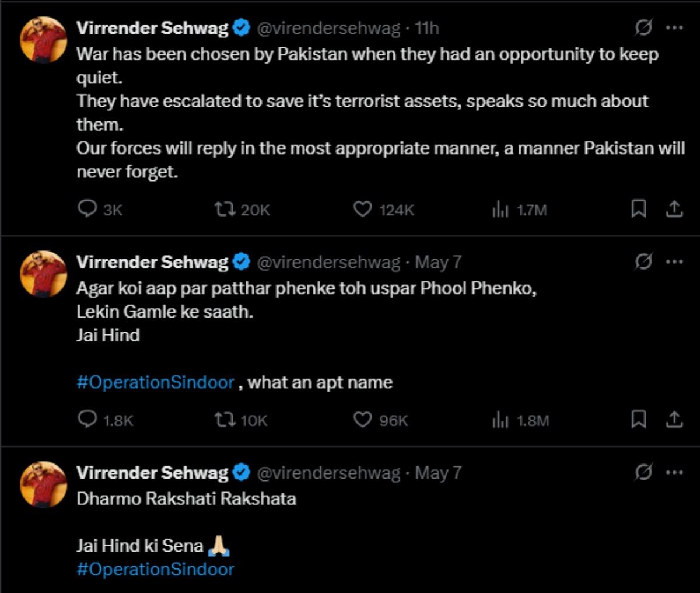Visit the @virendersehwag profile handle
The width and height of the screenshot is (700, 593).
[x=328, y=26]
